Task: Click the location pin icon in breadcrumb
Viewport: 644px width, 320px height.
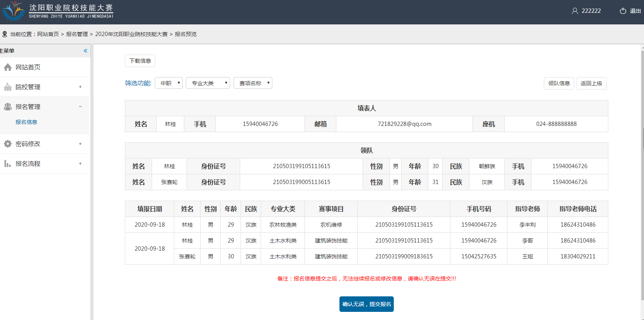Action: (x=5, y=34)
